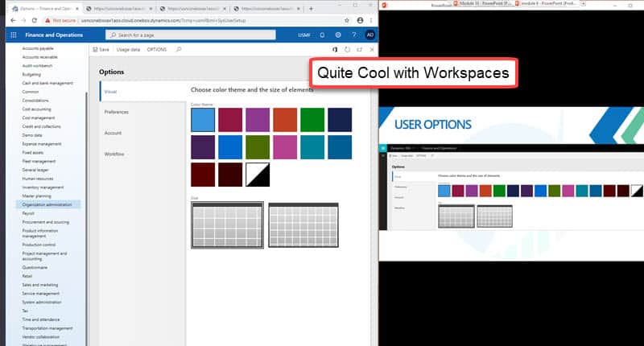Pick the light blue color theme
Image resolution: width=644 pixels, height=346 pixels.
click(x=203, y=119)
